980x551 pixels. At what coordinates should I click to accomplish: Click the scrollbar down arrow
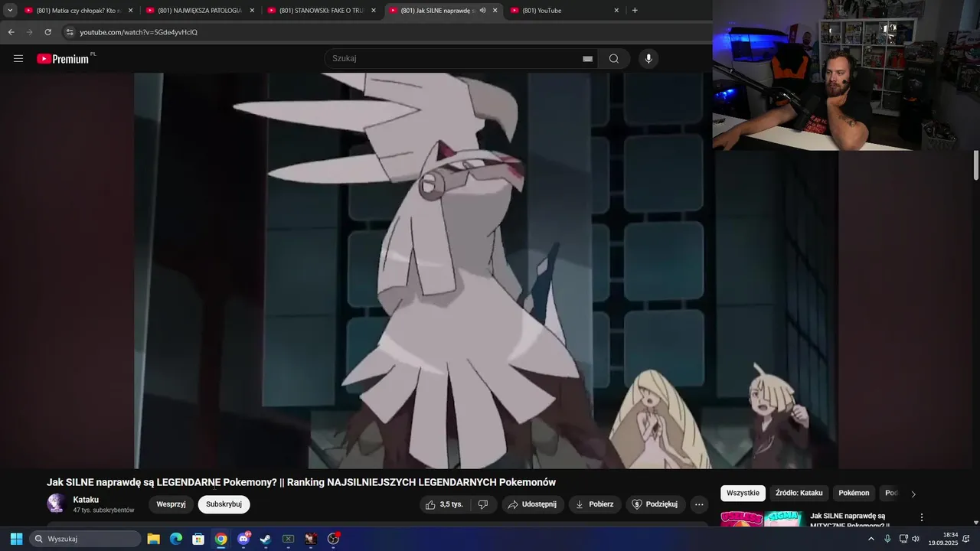[x=976, y=523]
